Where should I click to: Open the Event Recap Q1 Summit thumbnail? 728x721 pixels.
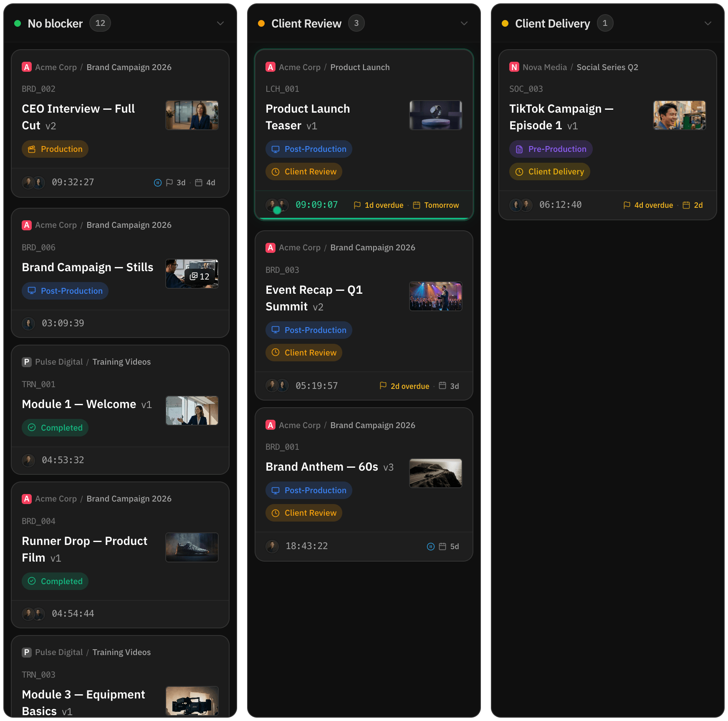click(x=436, y=296)
